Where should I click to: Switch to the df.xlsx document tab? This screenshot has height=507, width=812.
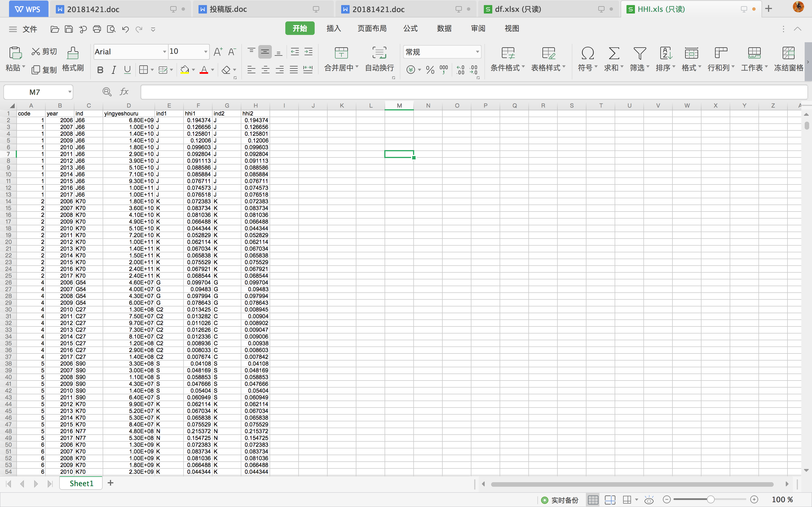tap(518, 9)
